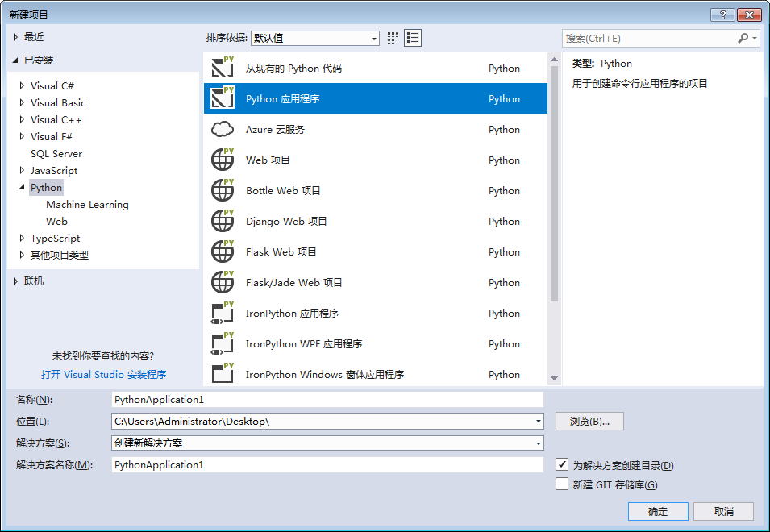770x532 pixels.
Task: Select the Python category label
Action: coord(46,188)
